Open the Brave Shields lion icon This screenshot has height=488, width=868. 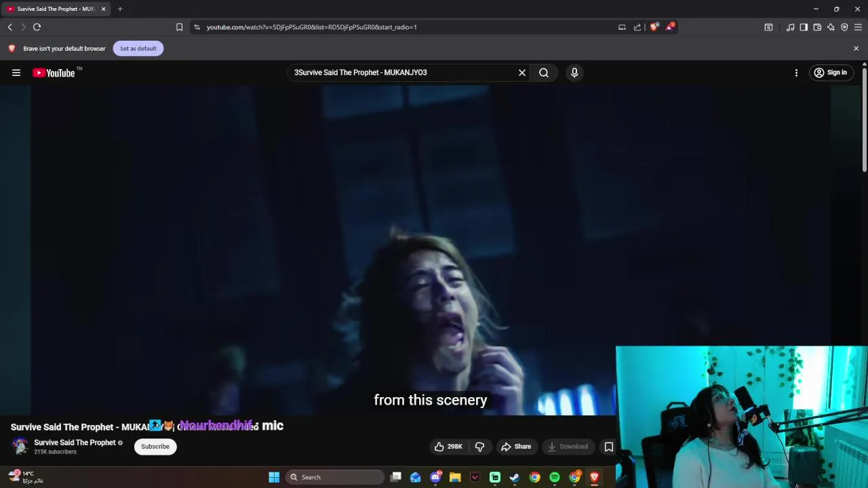click(654, 27)
